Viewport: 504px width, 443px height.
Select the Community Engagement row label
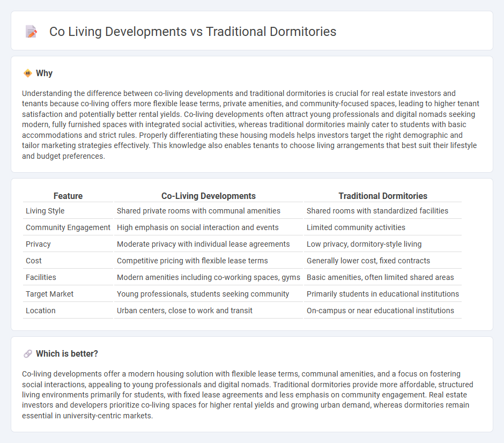(68, 227)
